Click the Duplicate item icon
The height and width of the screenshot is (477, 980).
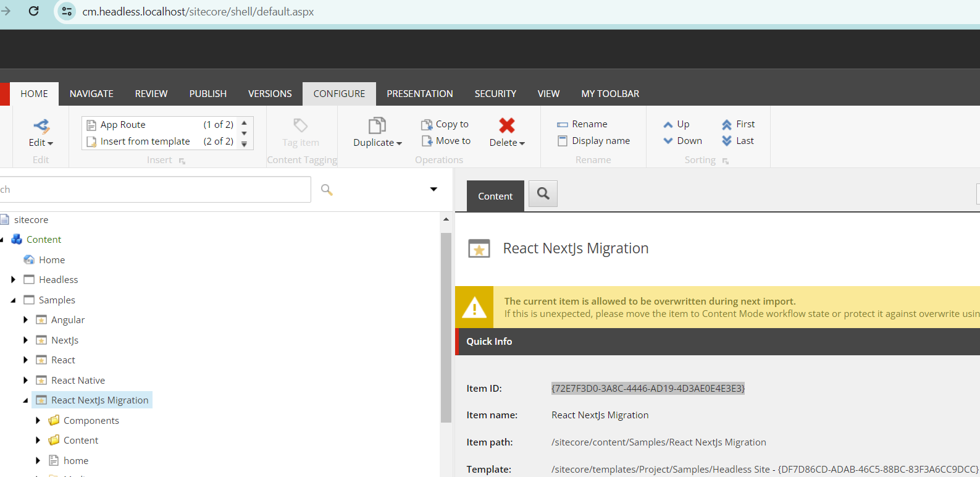point(377,126)
